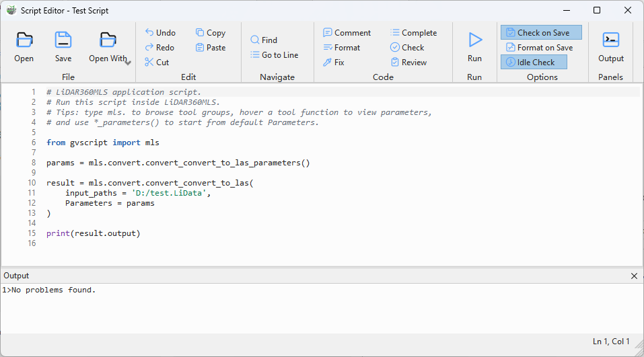This screenshot has width=644, height=357.
Task: Cut the selected text
Action: (157, 63)
